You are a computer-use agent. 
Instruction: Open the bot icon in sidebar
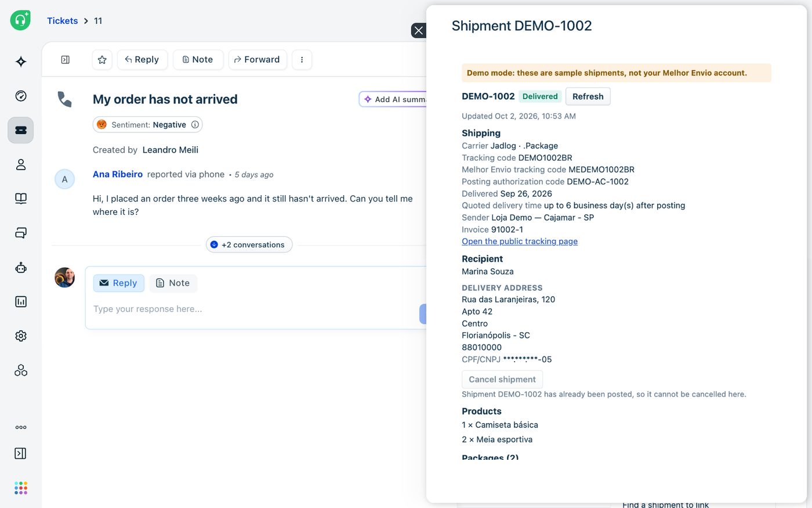21,268
